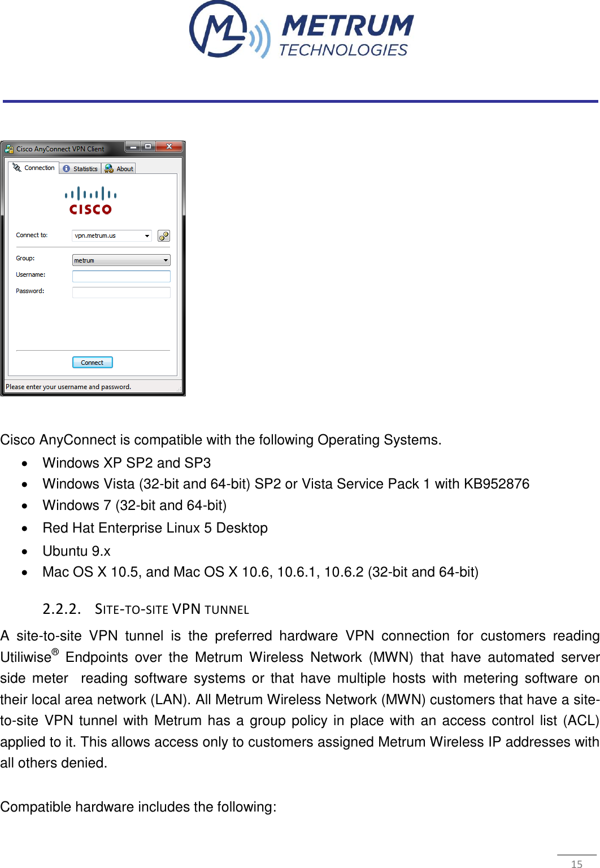Click the About tab globe icon
This screenshot has width=600, height=868.
(109, 169)
